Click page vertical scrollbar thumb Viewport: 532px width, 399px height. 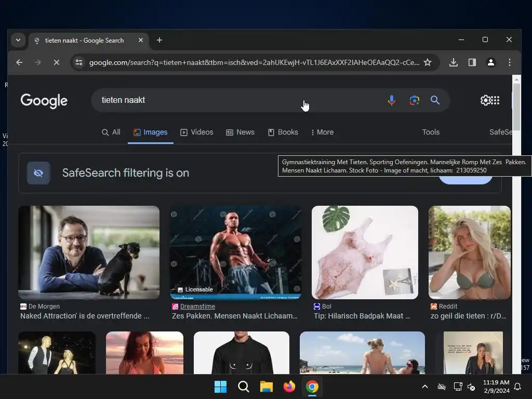pos(516,107)
